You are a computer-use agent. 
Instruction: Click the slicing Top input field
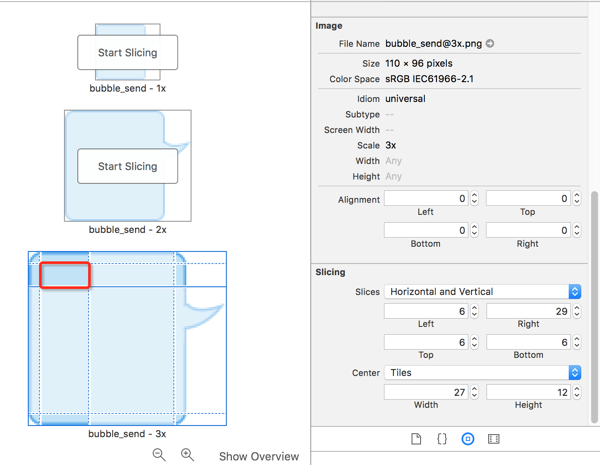(426, 342)
